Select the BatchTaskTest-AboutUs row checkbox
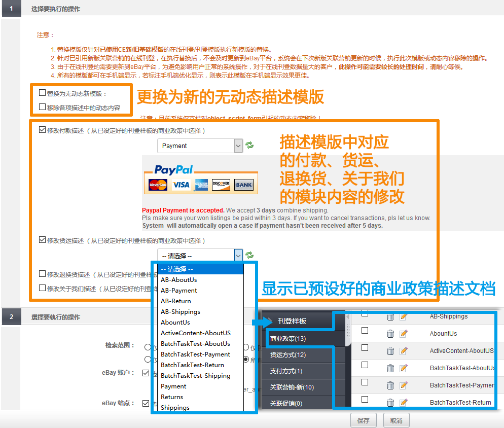504x428 pixels. tap(365, 365)
